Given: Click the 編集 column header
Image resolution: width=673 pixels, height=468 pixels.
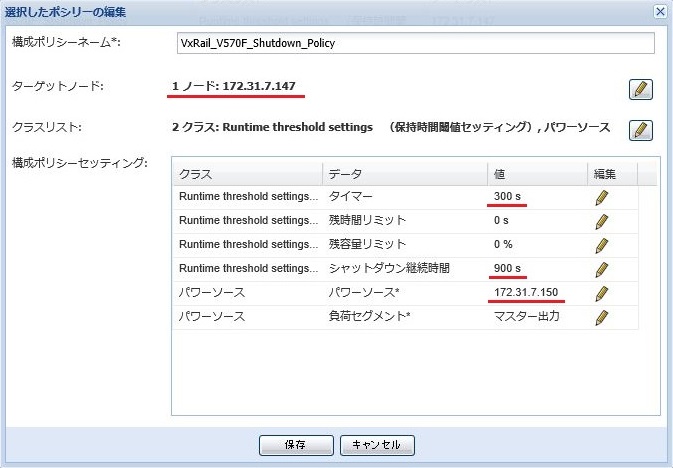Looking at the screenshot, I should (612, 173).
